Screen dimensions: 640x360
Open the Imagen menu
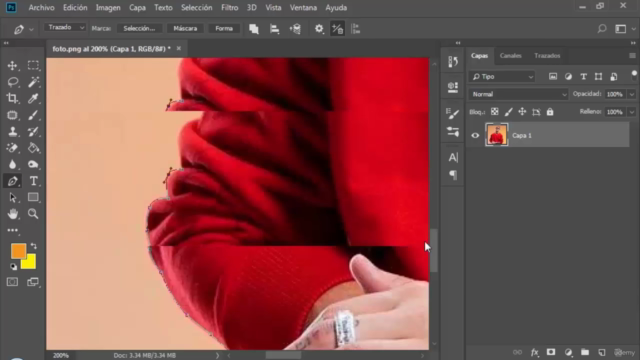pyautogui.click(x=108, y=8)
